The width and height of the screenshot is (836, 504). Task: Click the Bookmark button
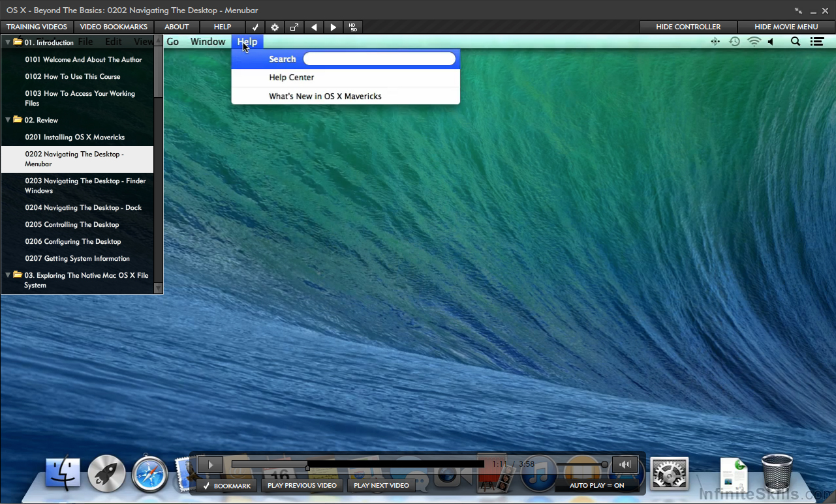point(227,486)
